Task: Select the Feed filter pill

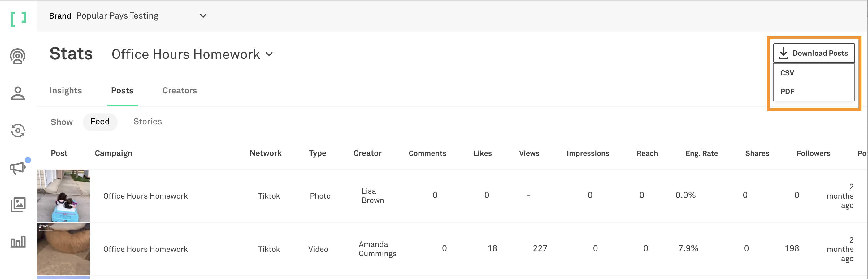Action: pos(100,122)
